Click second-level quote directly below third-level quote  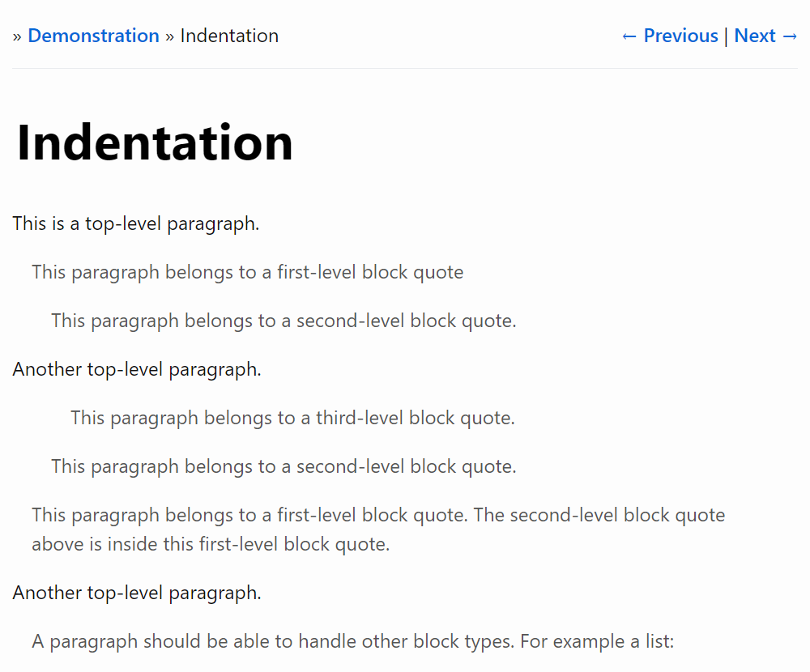click(x=283, y=466)
